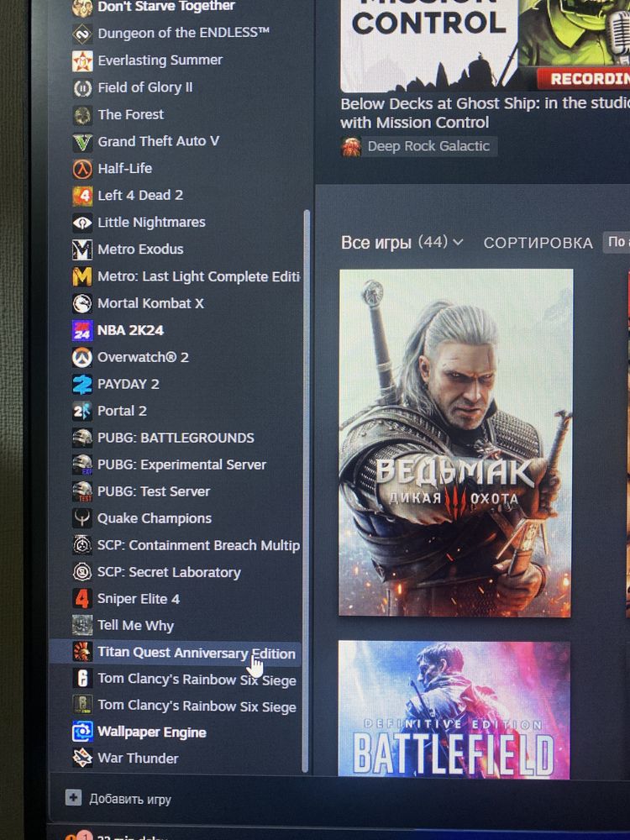
Task: Select Wallpaper Engine in the list
Action: click(151, 732)
